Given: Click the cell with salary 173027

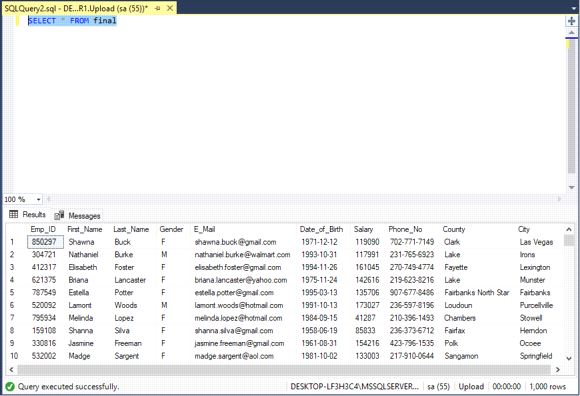Looking at the screenshot, I should 367,305.
